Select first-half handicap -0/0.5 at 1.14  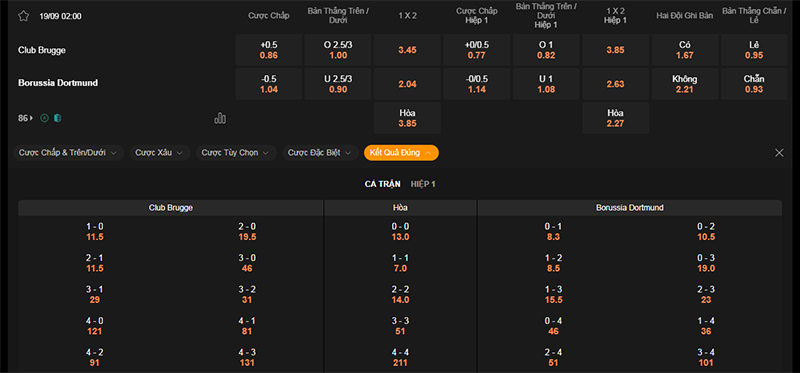point(477,84)
